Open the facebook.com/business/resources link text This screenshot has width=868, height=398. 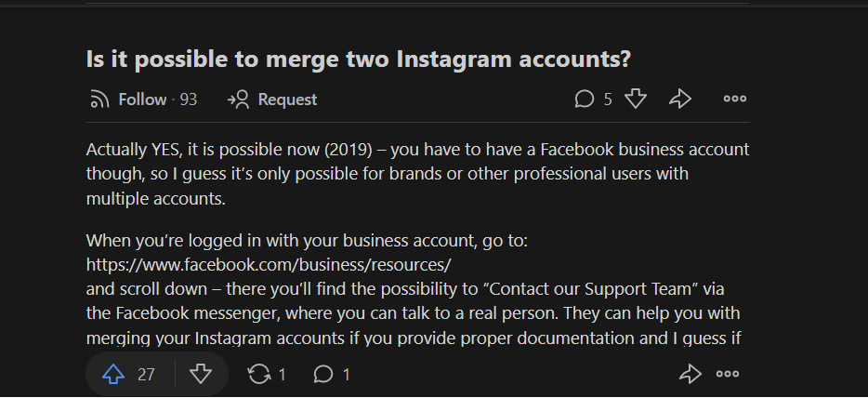pos(269,265)
